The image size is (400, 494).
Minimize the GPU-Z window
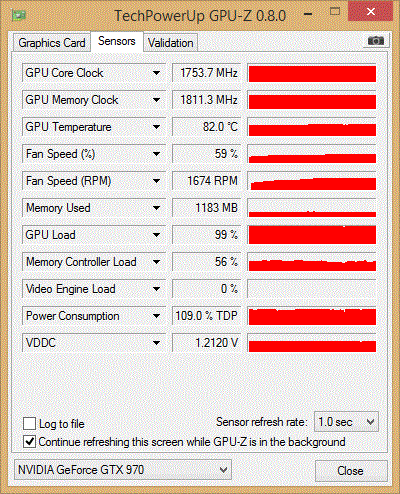click(308, 14)
